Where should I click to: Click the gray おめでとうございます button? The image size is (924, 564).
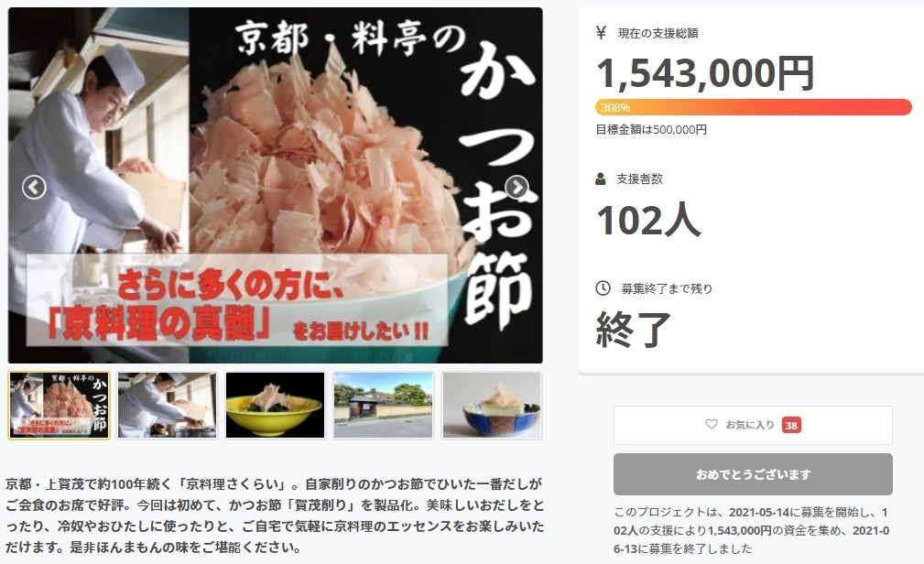pos(753,474)
